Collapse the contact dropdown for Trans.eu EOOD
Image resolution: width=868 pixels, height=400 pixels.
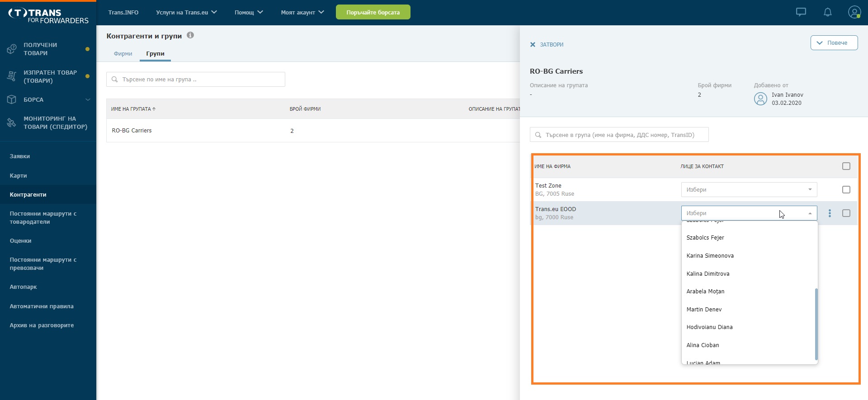749,213
